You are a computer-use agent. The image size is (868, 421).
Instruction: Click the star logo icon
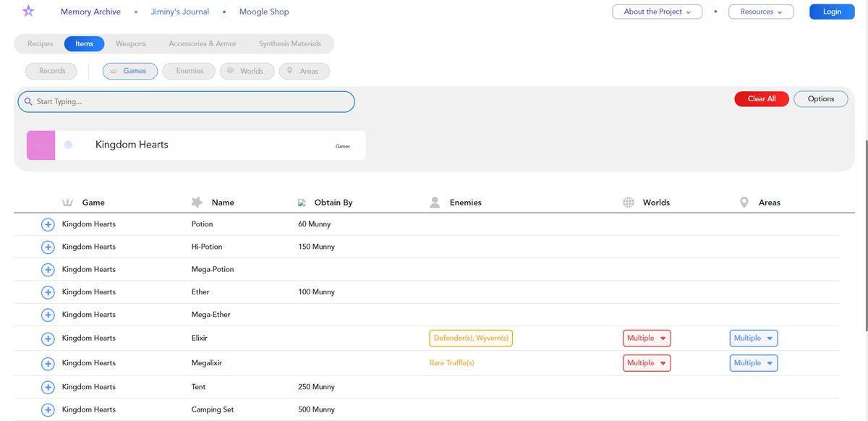click(28, 11)
